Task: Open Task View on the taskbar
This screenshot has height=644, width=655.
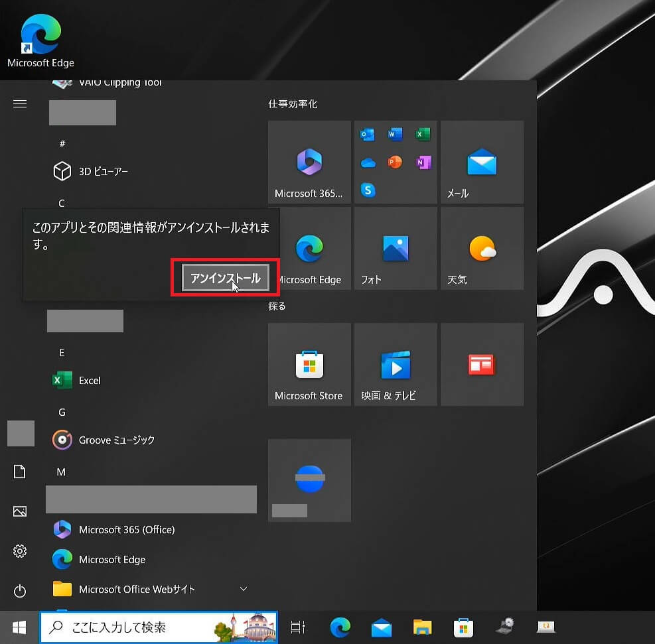Action: (x=298, y=627)
